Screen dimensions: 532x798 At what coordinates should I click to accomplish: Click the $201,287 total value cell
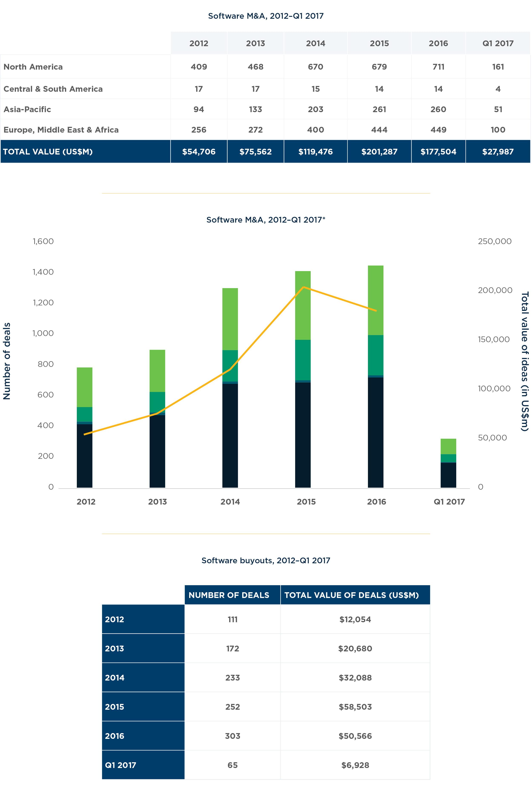[379, 152]
